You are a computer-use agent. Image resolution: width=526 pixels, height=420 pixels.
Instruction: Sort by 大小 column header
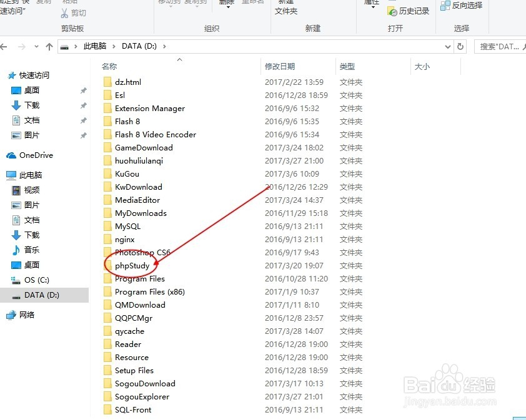[422, 66]
